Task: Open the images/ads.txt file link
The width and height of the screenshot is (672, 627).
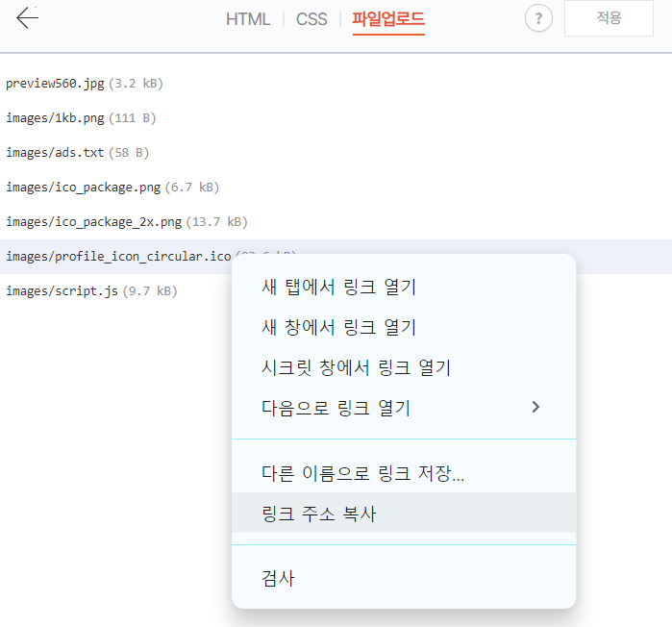Action: (55, 153)
